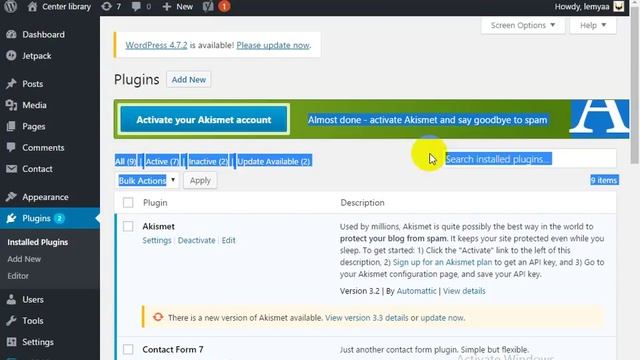The height and width of the screenshot is (360, 640).
Task: Click Akismet Edit link
Action: (x=229, y=240)
